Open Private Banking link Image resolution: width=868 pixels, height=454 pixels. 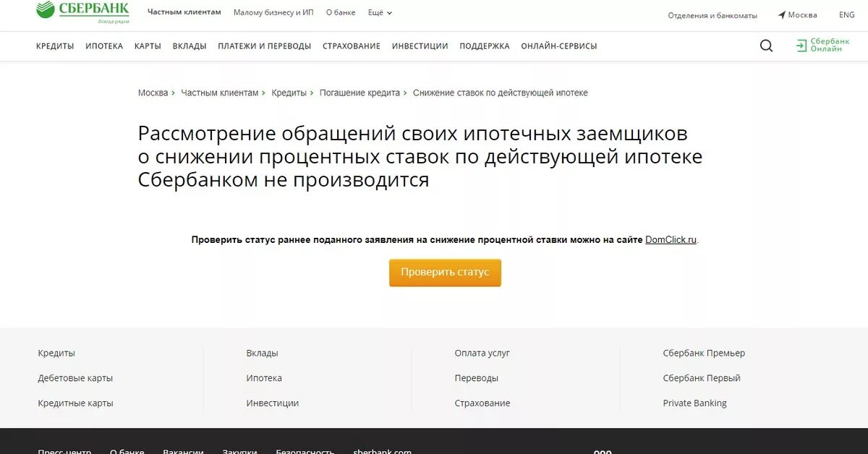point(695,403)
